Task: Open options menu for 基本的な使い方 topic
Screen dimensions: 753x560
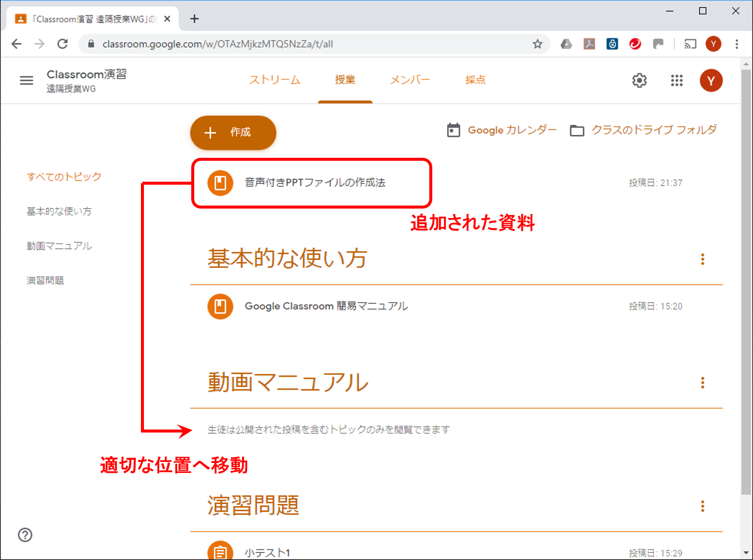Action: click(702, 259)
